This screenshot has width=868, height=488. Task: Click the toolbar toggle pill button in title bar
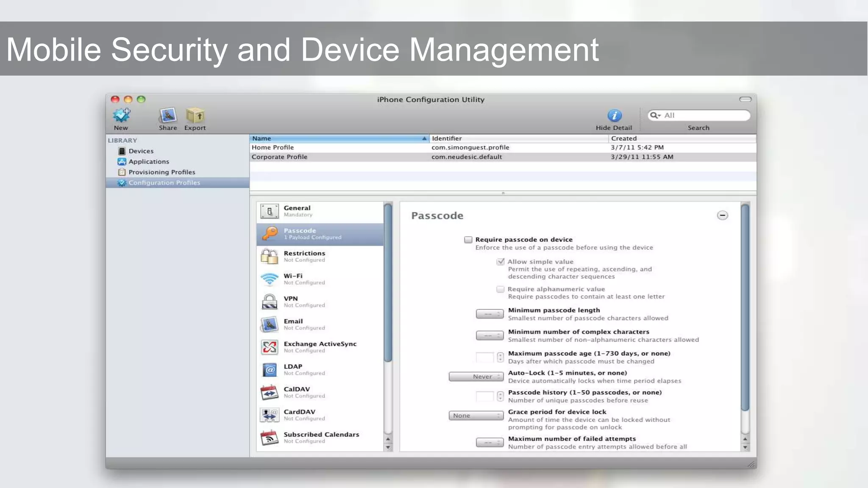[x=746, y=99]
